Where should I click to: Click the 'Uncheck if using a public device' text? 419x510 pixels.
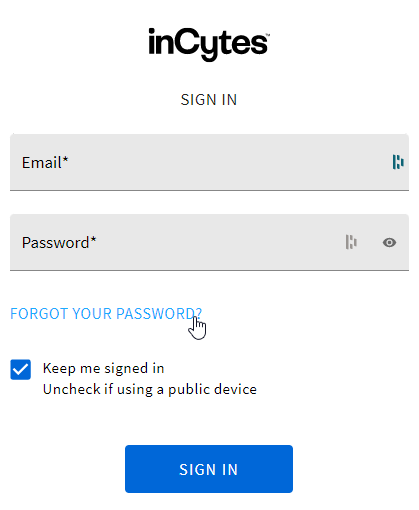pyautogui.click(x=150, y=389)
